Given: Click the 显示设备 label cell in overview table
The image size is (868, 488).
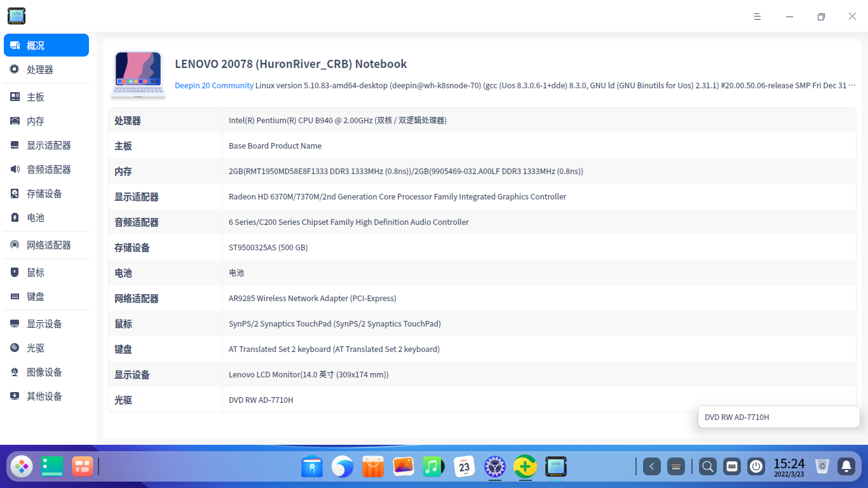Looking at the screenshot, I should [165, 374].
